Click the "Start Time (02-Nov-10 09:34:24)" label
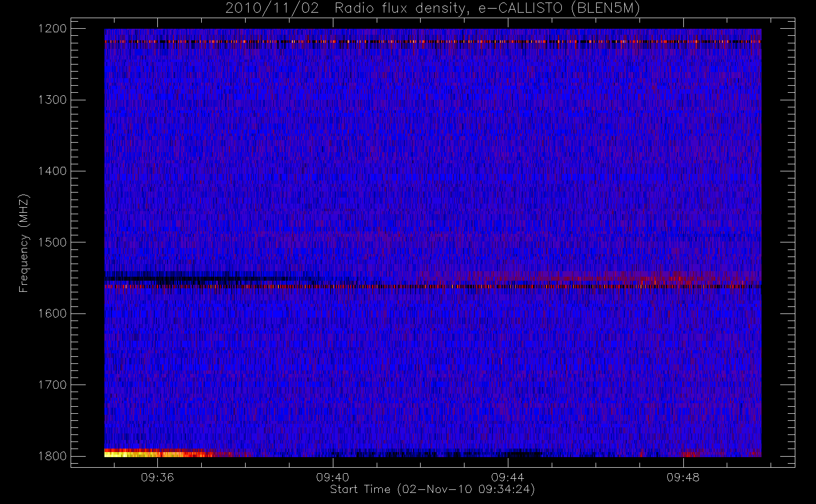The image size is (816, 504). pyautogui.click(x=432, y=489)
